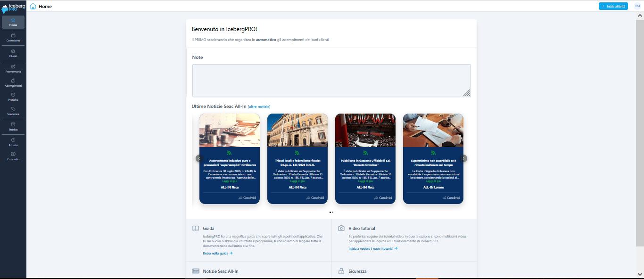The width and height of the screenshot is (644, 279).
Task: Open the 'Accertamento induttivo puro' news thumbnail
Action: point(230,130)
